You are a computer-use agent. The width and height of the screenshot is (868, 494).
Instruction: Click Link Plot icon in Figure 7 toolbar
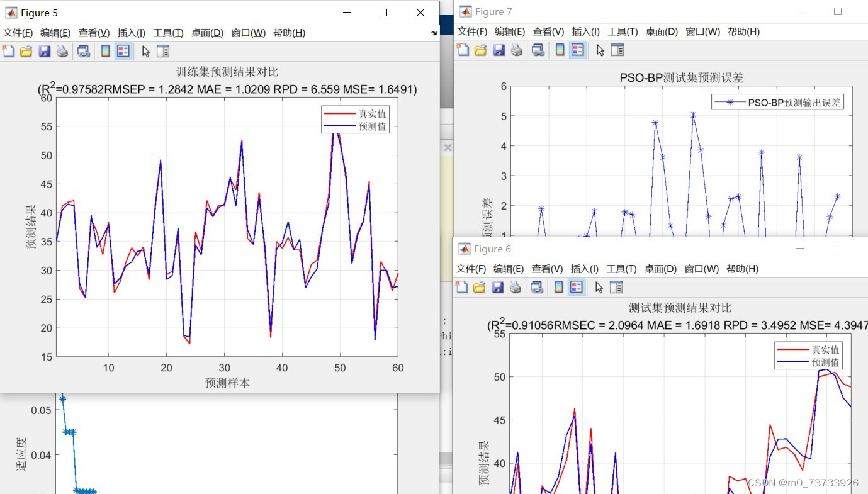[538, 50]
